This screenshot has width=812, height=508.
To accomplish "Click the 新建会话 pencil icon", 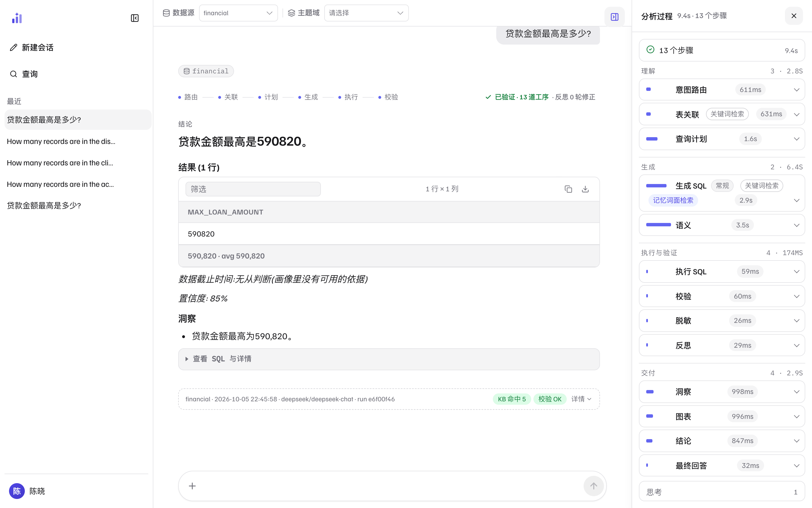I will [x=14, y=47].
